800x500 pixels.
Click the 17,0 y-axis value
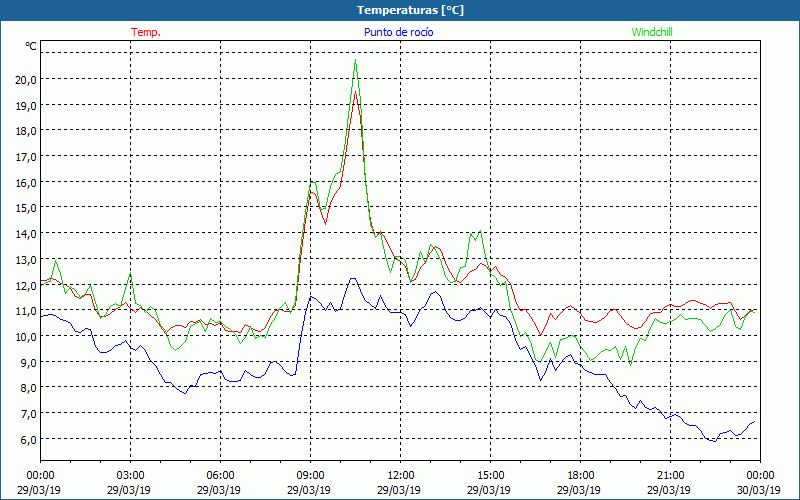pos(26,157)
